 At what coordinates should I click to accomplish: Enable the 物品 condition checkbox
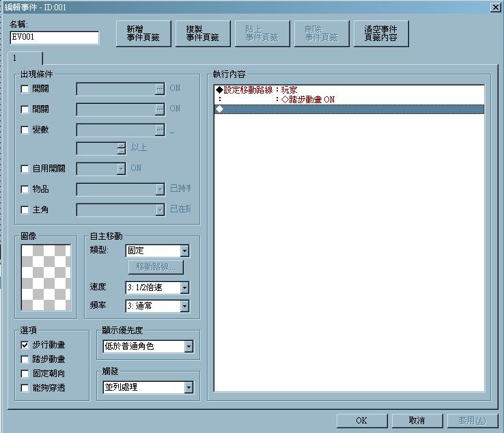click(x=25, y=189)
